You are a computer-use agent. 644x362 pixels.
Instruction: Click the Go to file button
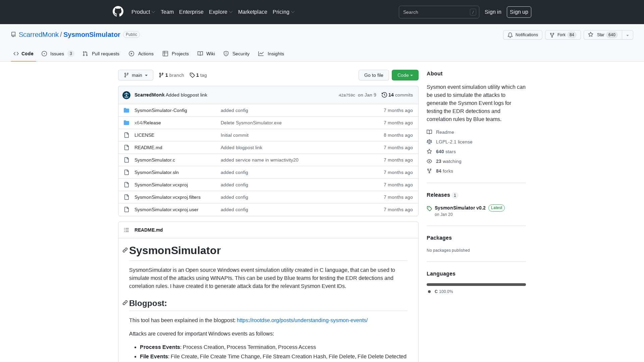coord(374,75)
